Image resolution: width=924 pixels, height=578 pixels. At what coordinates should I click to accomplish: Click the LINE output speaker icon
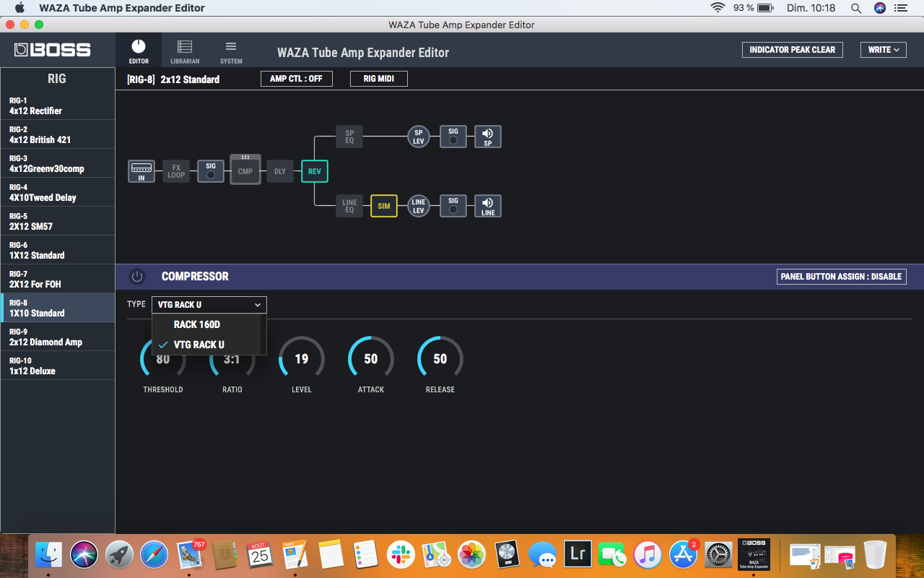coord(487,206)
